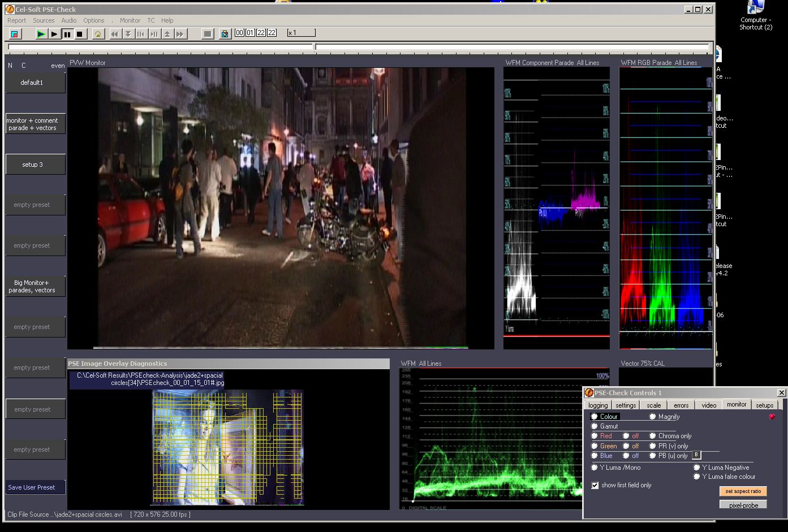Click the timeline scrubber bar handle
788x532 pixels.
click(x=315, y=47)
